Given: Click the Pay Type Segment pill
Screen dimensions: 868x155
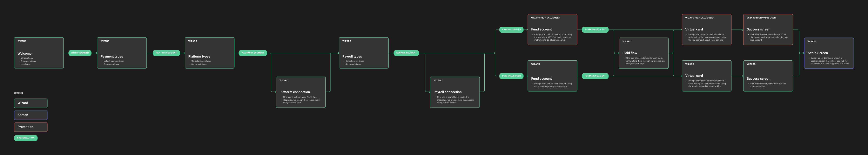Looking at the screenshot, I should [166, 53].
